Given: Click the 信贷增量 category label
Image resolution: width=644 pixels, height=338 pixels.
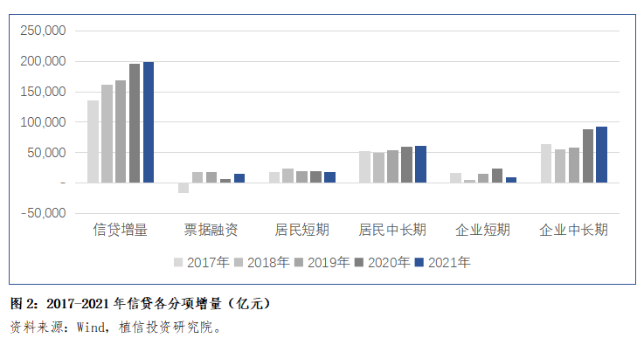Looking at the screenshot, I should (x=121, y=230).
